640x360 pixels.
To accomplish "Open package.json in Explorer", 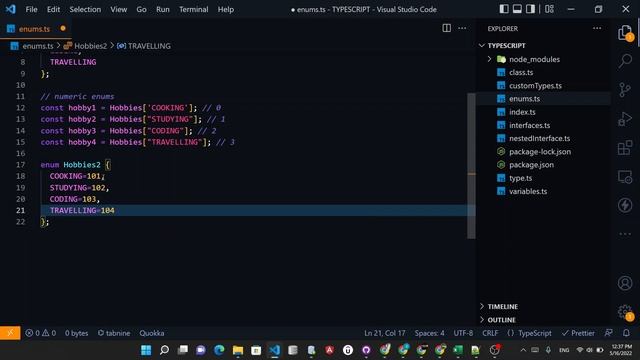I will coord(531,164).
